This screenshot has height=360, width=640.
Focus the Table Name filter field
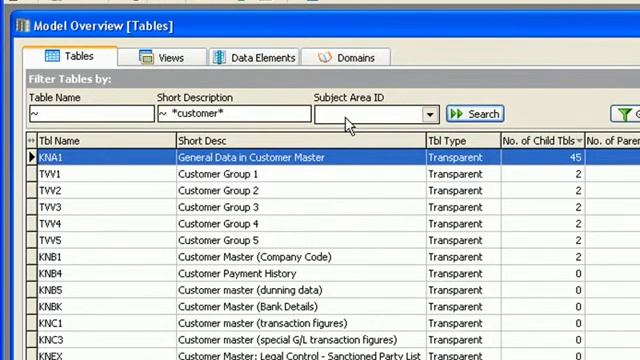[92, 114]
